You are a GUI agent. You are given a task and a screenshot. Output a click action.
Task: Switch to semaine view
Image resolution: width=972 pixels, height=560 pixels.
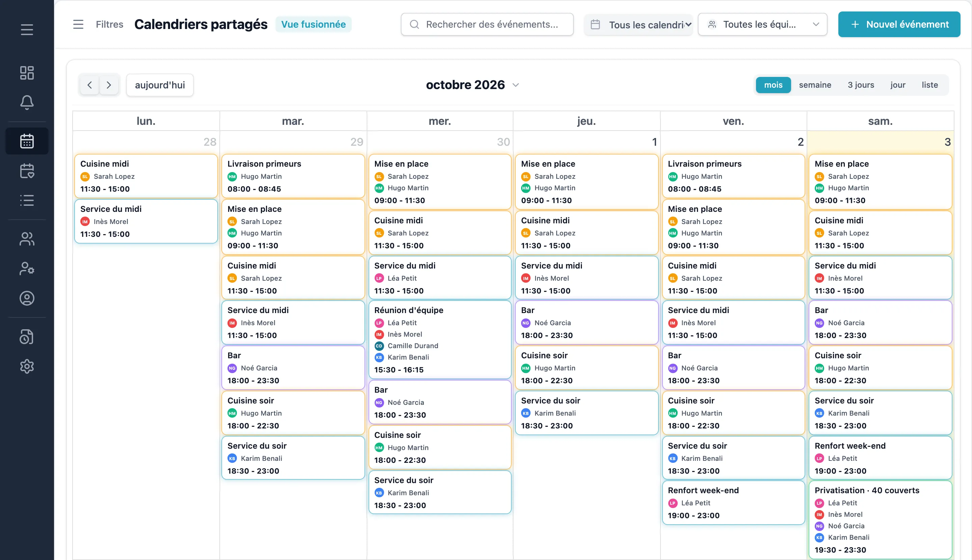click(815, 85)
